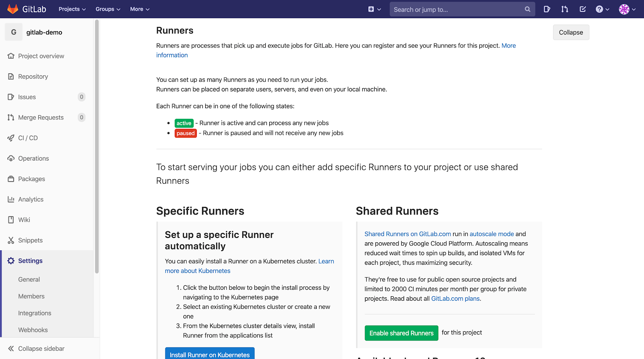Click the Analytics chart icon
The height and width of the screenshot is (359, 644).
pyautogui.click(x=11, y=199)
